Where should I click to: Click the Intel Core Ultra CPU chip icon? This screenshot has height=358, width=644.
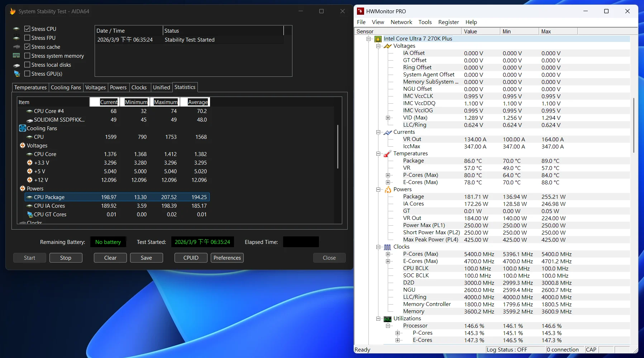coord(378,39)
